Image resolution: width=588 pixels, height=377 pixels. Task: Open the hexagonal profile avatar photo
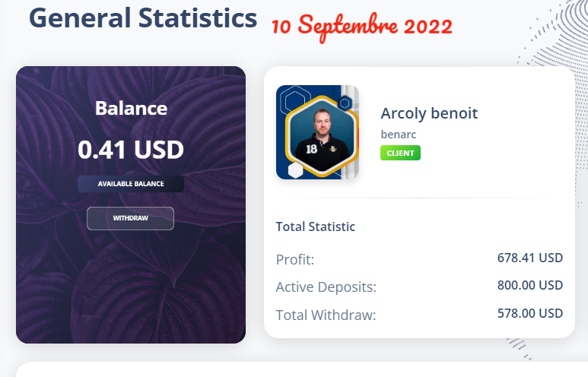(317, 135)
